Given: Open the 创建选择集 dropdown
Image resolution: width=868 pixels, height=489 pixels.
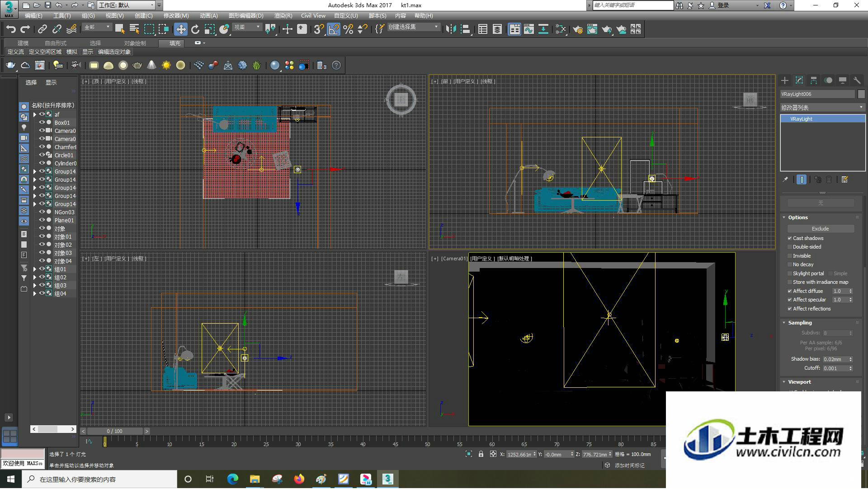Looking at the screenshot, I should point(413,27).
